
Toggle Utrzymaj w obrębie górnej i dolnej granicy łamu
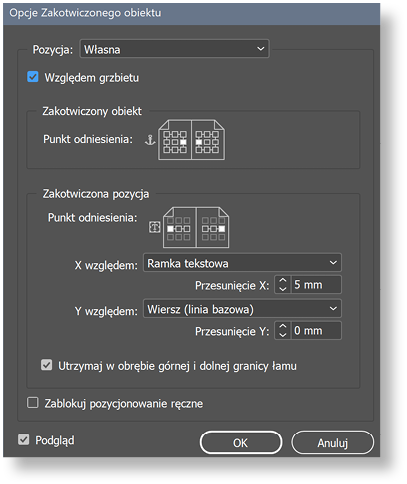point(46,365)
